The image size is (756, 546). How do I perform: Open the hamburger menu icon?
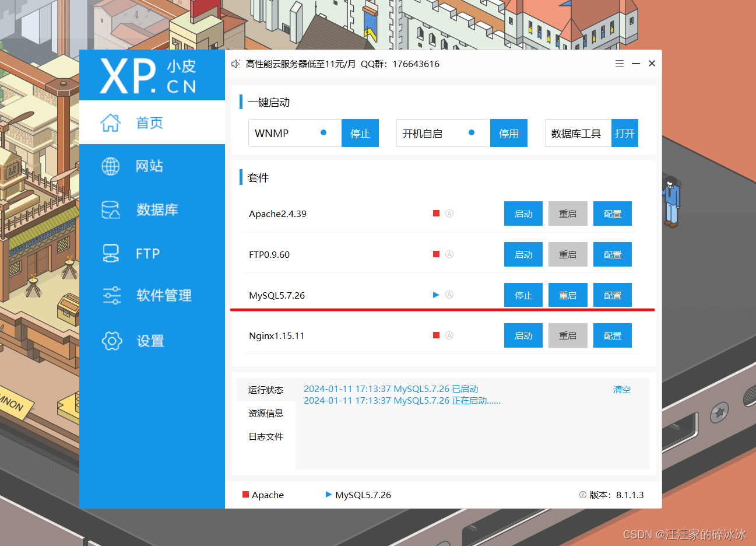(x=620, y=63)
